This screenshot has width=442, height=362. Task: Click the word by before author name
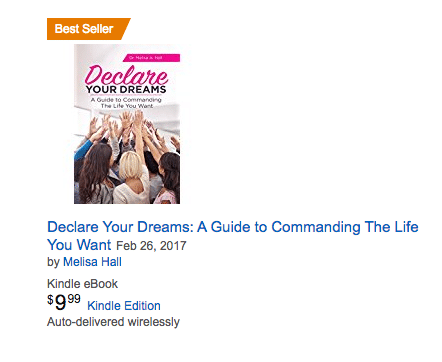(x=53, y=262)
